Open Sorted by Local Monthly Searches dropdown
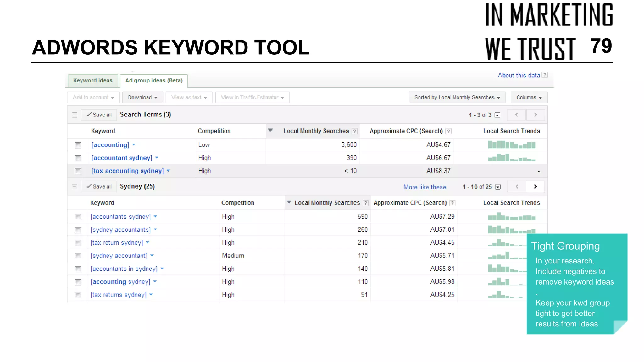 click(457, 97)
